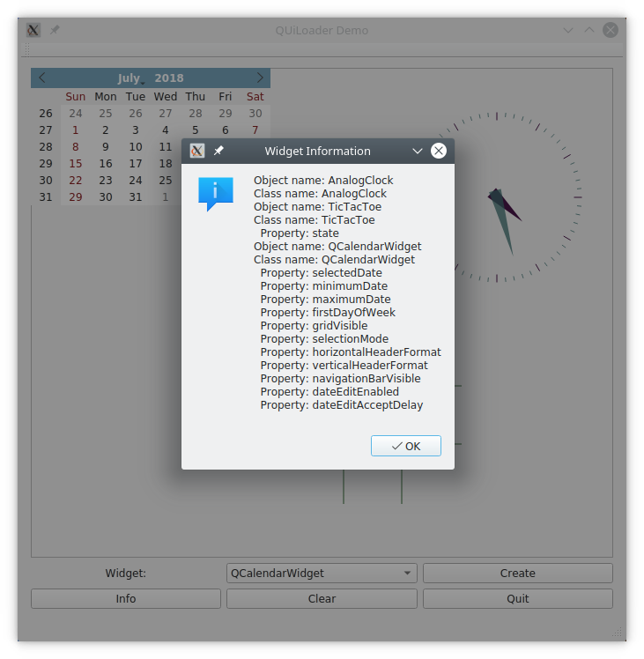644x659 pixels.
Task: Open the QCalendarWidget combo box
Action: (x=322, y=573)
